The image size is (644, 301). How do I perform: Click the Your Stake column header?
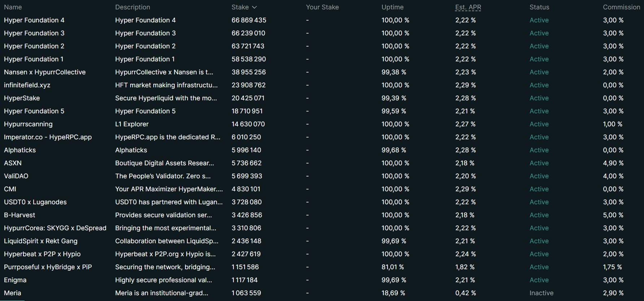coord(322,7)
